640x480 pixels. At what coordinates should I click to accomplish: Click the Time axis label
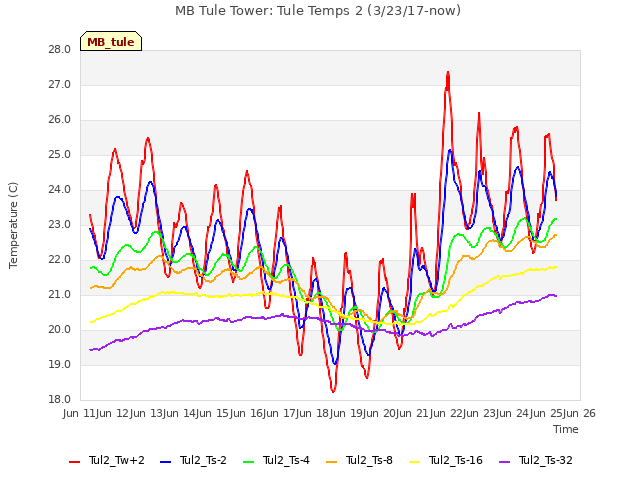click(566, 429)
